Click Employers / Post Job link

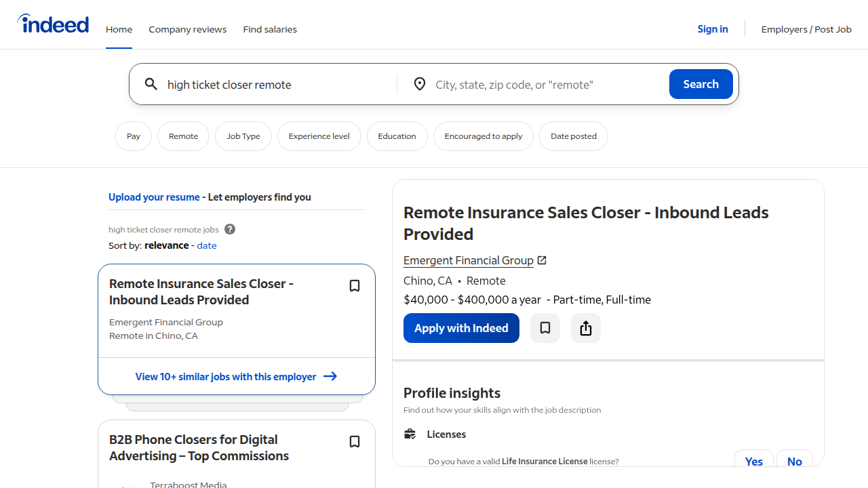pyautogui.click(x=806, y=29)
